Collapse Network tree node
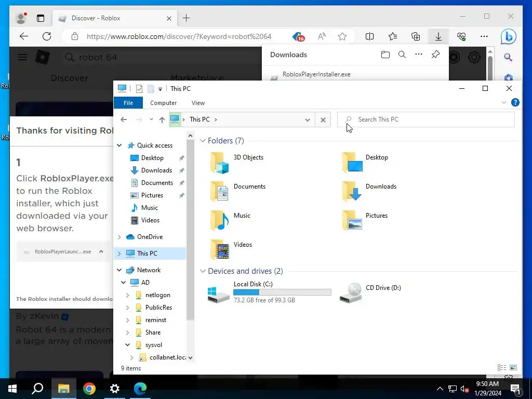This screenshot has width=532, height=399. [119, 270]
